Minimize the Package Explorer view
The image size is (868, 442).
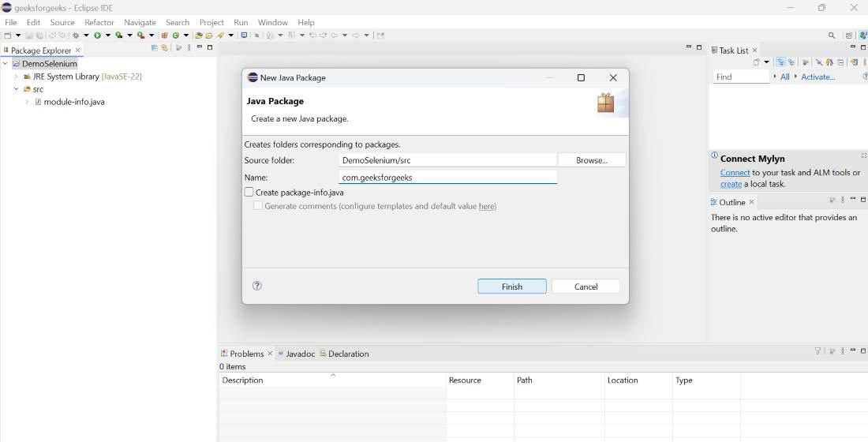(x=200, y=47)
